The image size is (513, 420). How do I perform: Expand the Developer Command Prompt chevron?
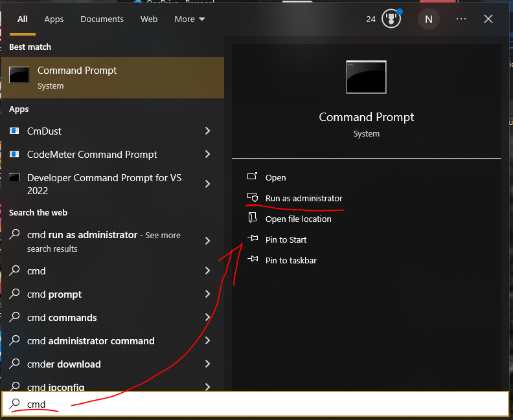coord(207,184)
